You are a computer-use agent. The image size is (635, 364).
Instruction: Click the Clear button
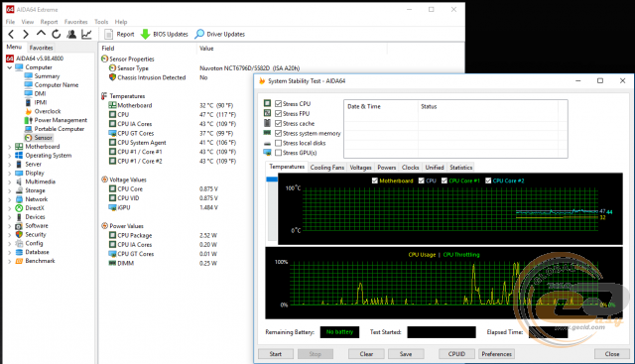pos(366,354)
